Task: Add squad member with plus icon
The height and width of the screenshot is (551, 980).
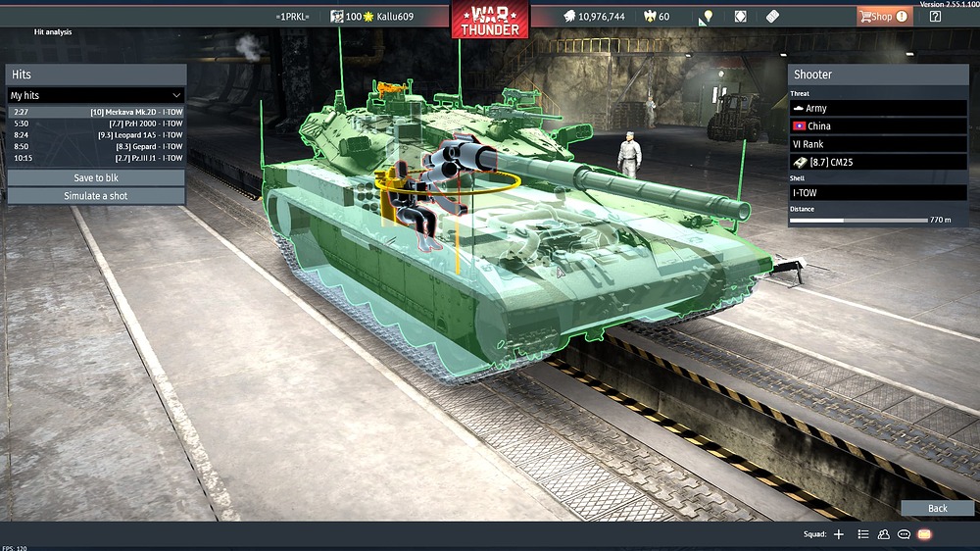Action: tap(839, 534)
